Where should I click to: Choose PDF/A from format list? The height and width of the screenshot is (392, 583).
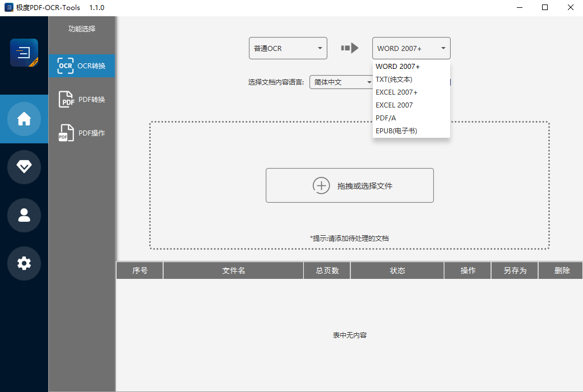(x=411, y=118)
